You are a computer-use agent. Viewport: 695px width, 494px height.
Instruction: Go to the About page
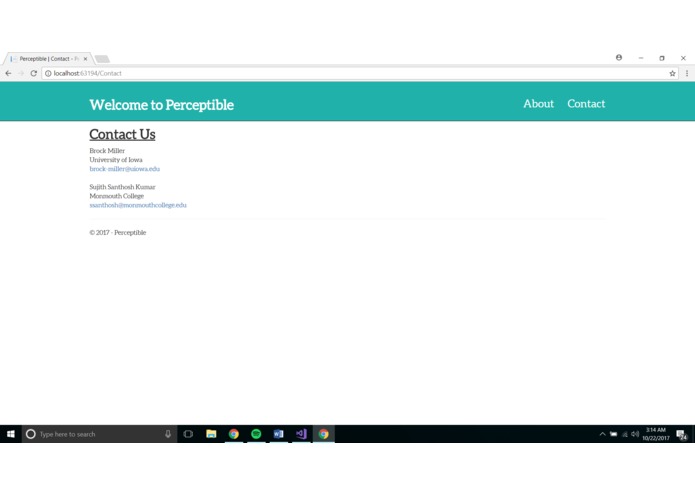[x=538, y=104]
